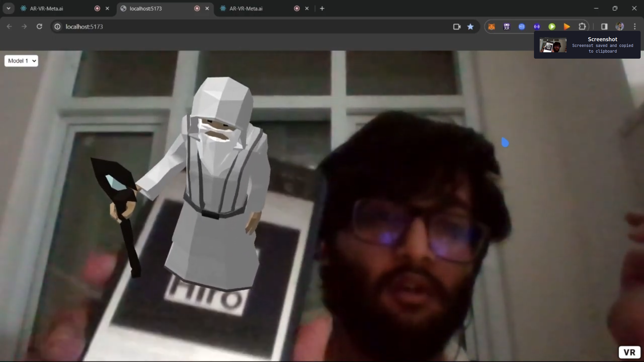Screen dimensions: 644x362
Task: Click the camera access indicator icon
Action: tap(457, 27)
